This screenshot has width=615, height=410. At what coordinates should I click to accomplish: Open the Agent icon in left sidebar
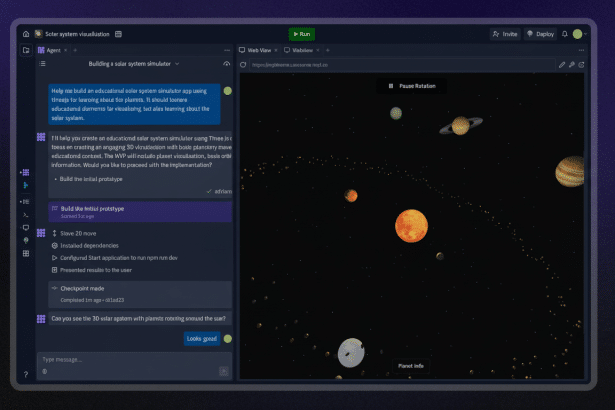click(25, 172)
